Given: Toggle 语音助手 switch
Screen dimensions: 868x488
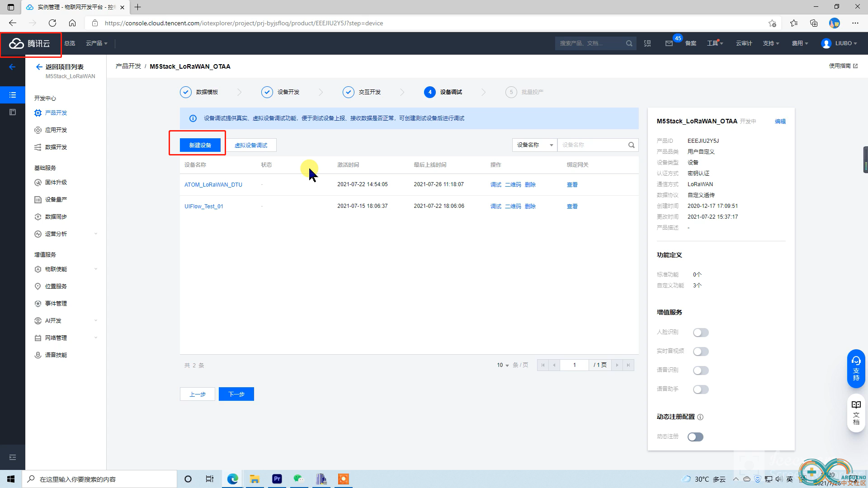Looking at the screenshot, I should coord(701,389).
